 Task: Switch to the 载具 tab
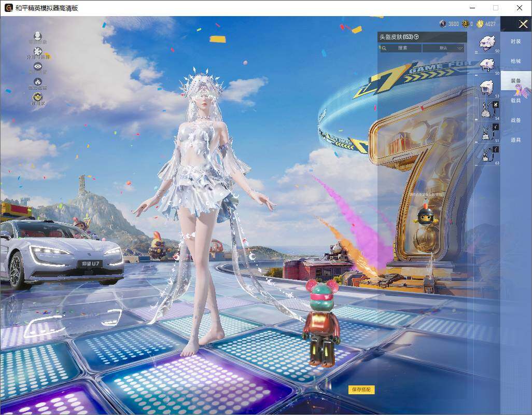click(x=516, y=101)
